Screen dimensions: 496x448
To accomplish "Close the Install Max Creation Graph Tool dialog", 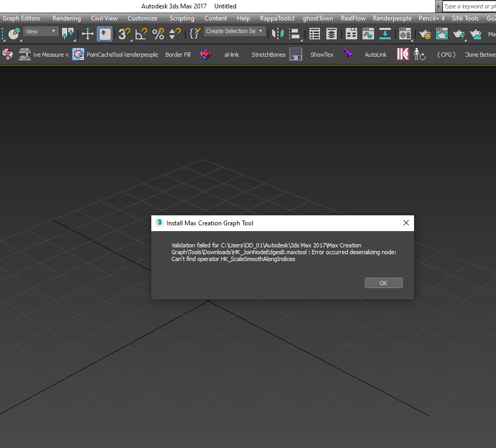I will tap(406, 223).
